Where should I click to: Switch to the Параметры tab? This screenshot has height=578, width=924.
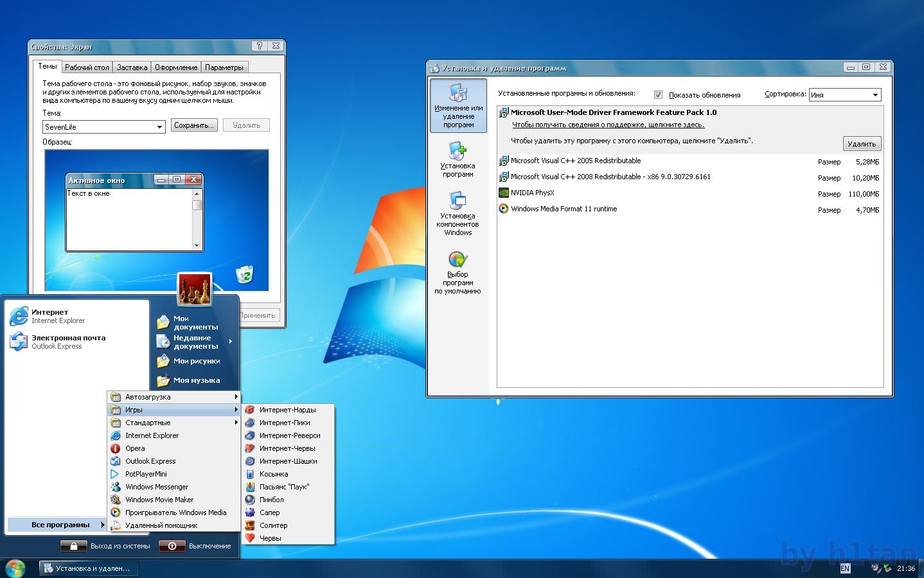point(224,67)
